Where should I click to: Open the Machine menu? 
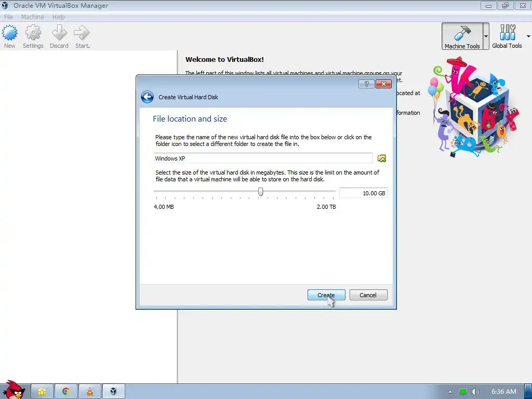coord(33,17)
